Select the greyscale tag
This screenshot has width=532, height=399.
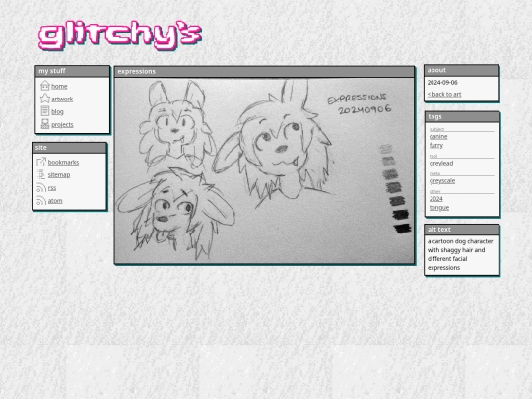(442, 181)
